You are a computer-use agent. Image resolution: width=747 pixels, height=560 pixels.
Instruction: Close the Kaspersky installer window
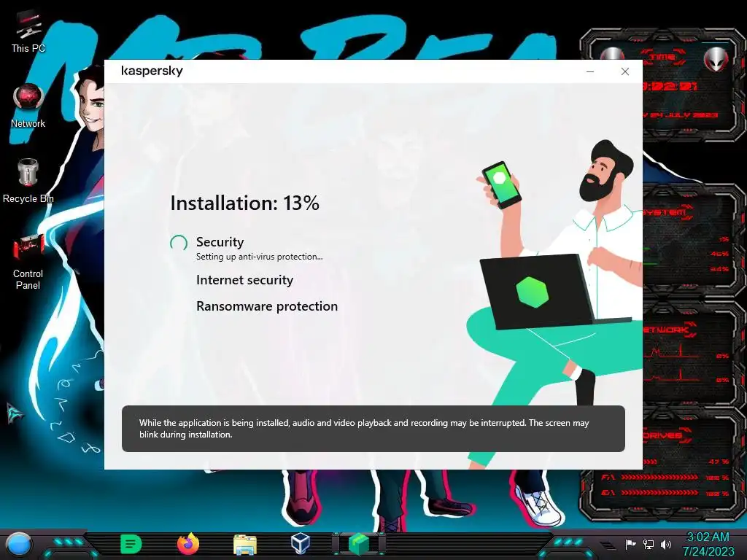[625, 71]
